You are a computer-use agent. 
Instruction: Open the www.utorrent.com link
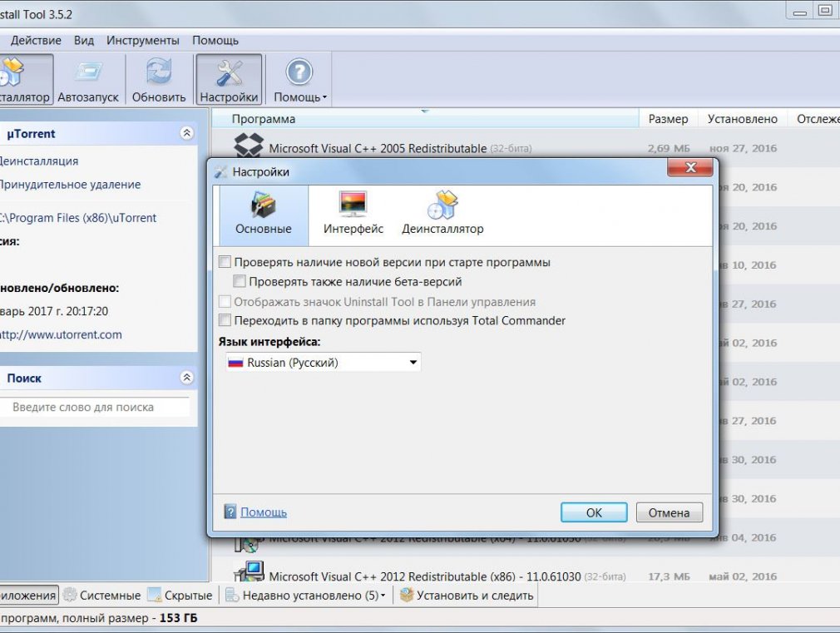point(61,334)
